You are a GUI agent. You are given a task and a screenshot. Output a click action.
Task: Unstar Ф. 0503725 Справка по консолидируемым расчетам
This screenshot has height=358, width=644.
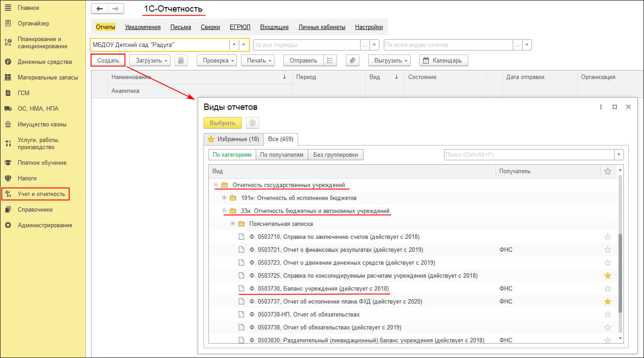coord(607,276)
